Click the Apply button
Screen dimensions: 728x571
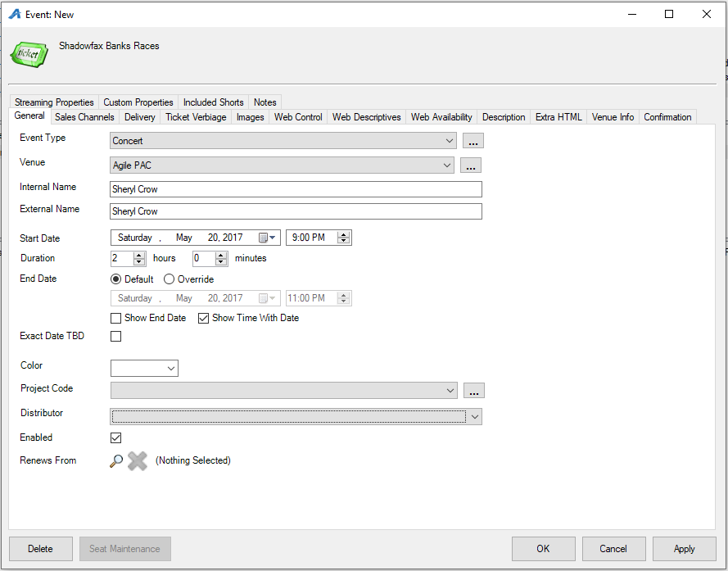click(x=685, y=549)
